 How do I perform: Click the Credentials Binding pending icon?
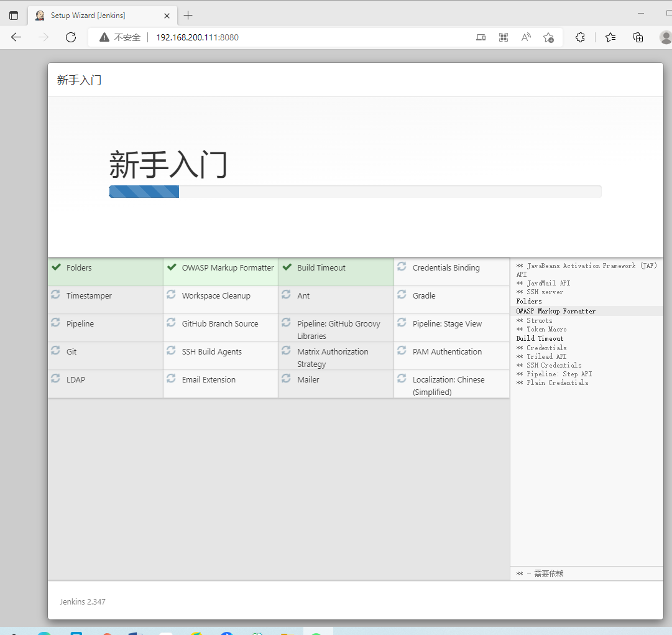point(402,266)
